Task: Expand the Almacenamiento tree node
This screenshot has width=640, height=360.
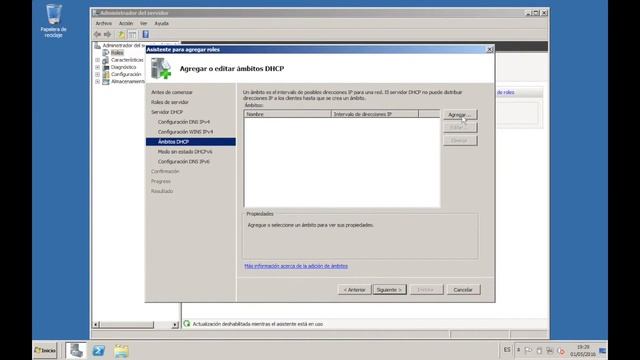Action: [98, 82]
